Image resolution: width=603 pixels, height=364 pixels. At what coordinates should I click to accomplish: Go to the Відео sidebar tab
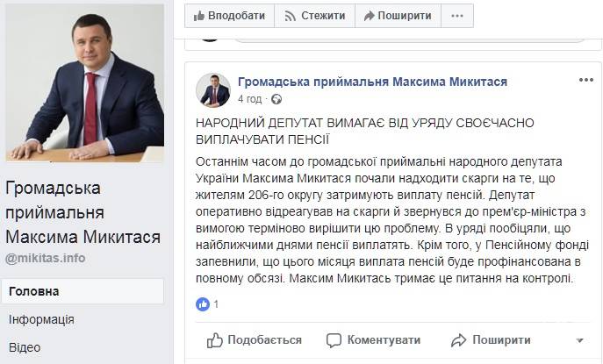(x=24, y=347)
